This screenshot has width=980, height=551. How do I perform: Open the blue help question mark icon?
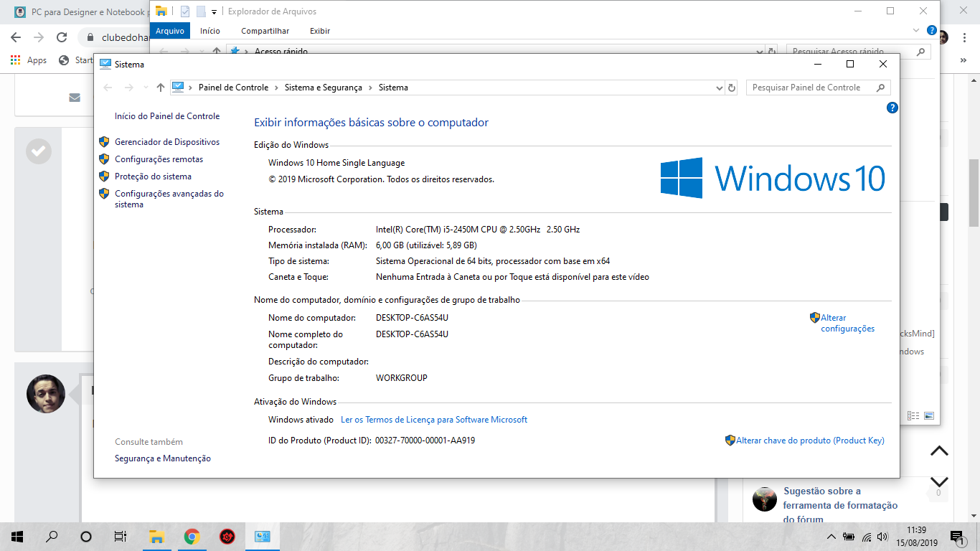click(x=892, y=108)
